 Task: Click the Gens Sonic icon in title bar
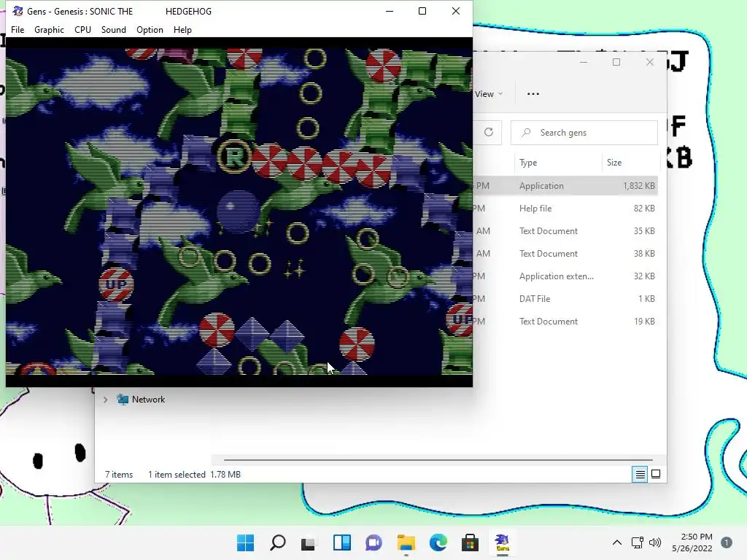click(x=18, y=11)
